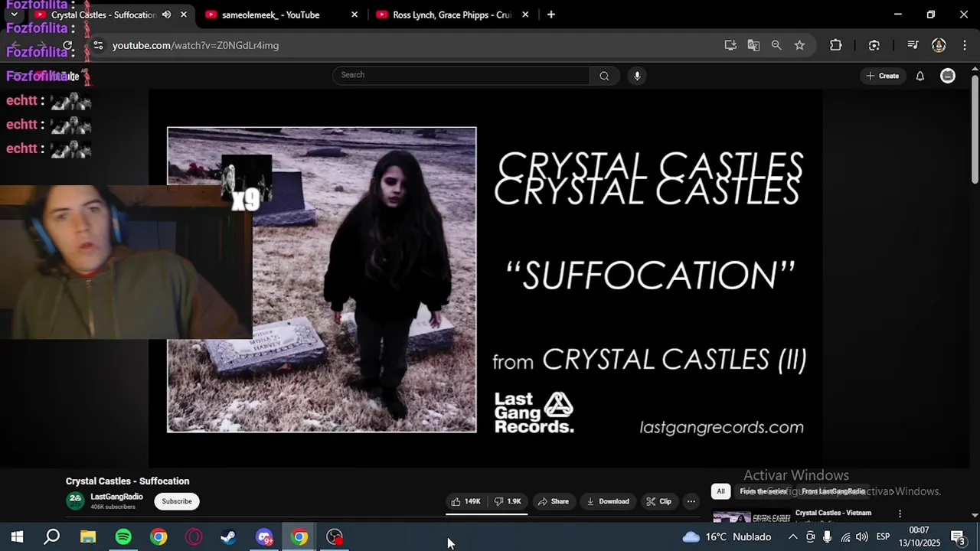Image resolution: width=980 pixels, height=551 pixels.
Task: Click the Share button
Action: tap(553, 501)
